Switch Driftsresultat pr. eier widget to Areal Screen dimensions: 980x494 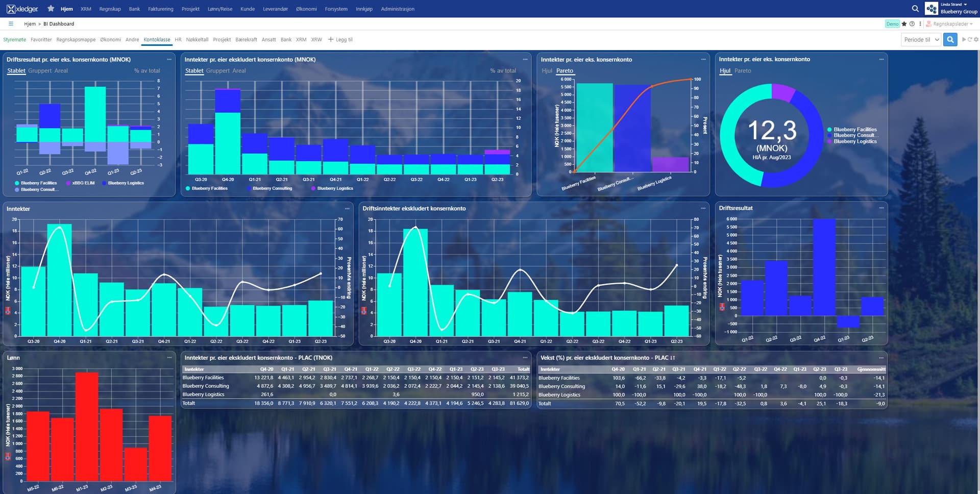(x=61, y=71)
